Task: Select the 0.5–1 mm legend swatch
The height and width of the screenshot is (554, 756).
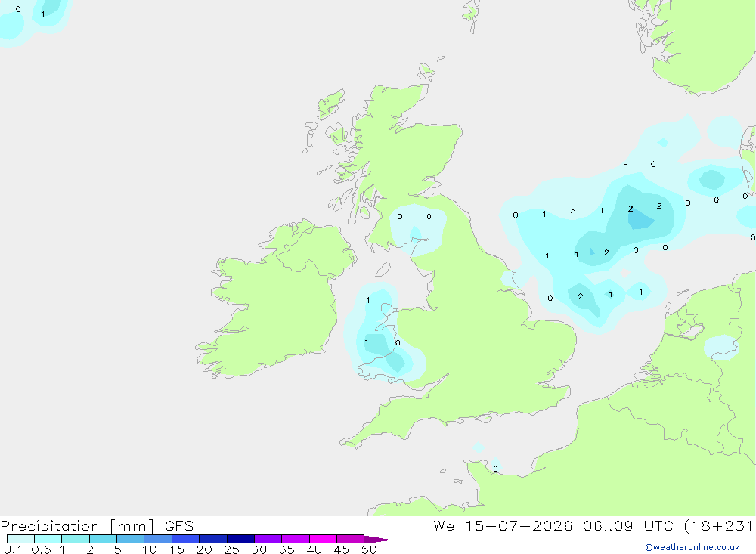Action: (x=48, y=539)
